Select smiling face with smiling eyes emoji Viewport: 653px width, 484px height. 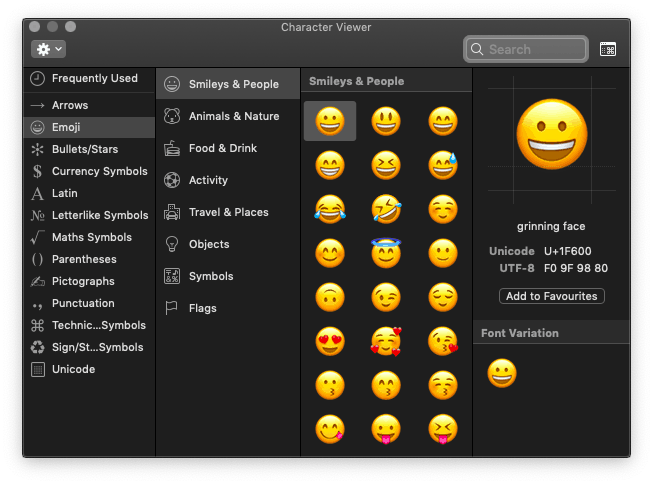pos(330,253)
